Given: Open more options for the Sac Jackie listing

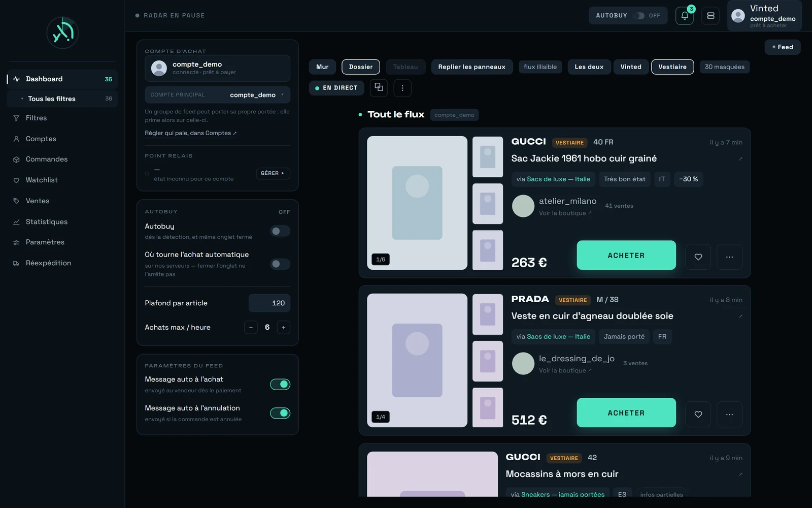Looking at the screenshot, I should pyautogui.click(x=729, y=257).
